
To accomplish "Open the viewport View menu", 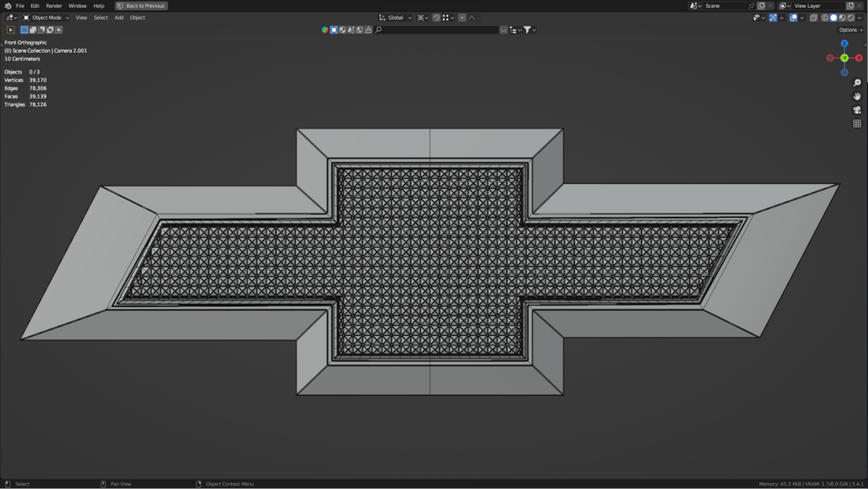I will click(81, 18).
